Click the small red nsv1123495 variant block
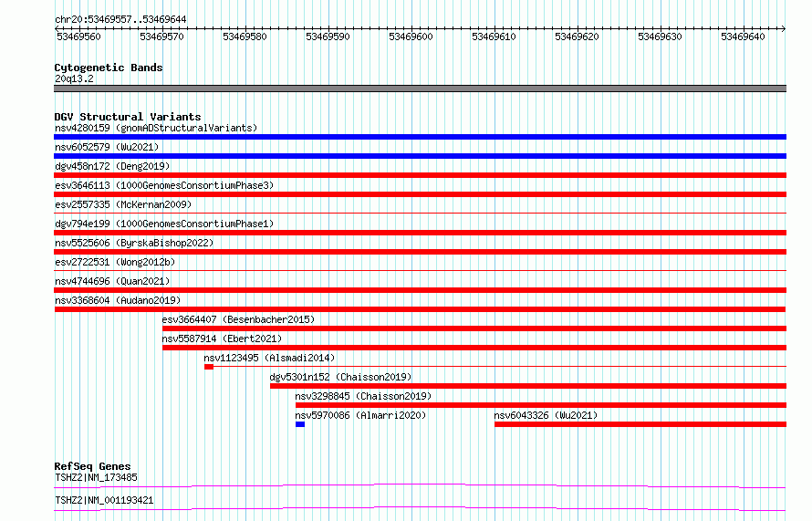 click(x=209, y=367)
